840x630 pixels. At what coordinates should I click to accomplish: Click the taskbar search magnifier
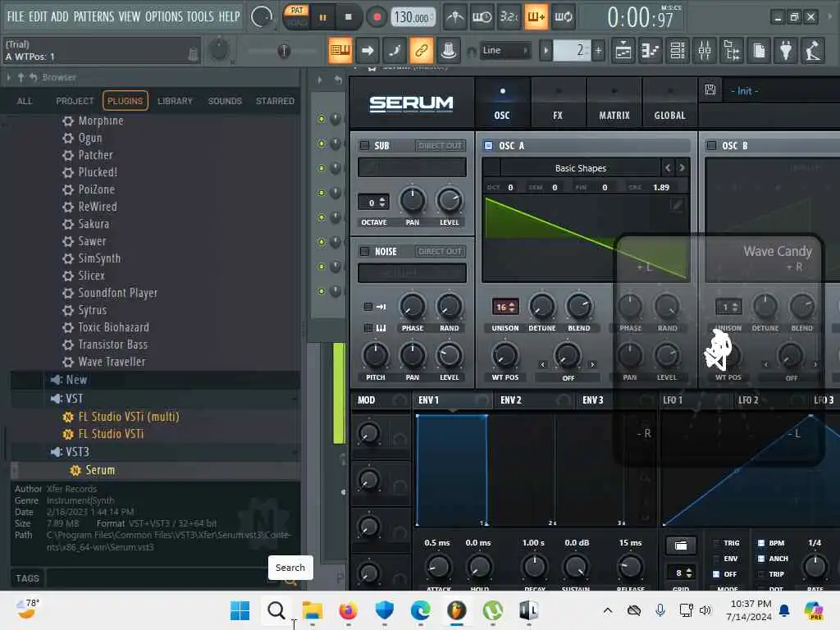[x=276, y=610]
